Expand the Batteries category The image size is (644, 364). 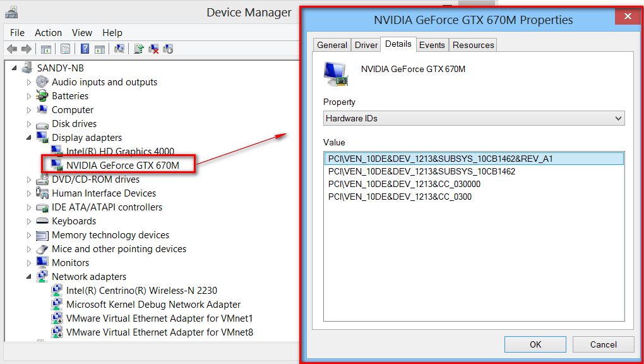pos(28,96)
